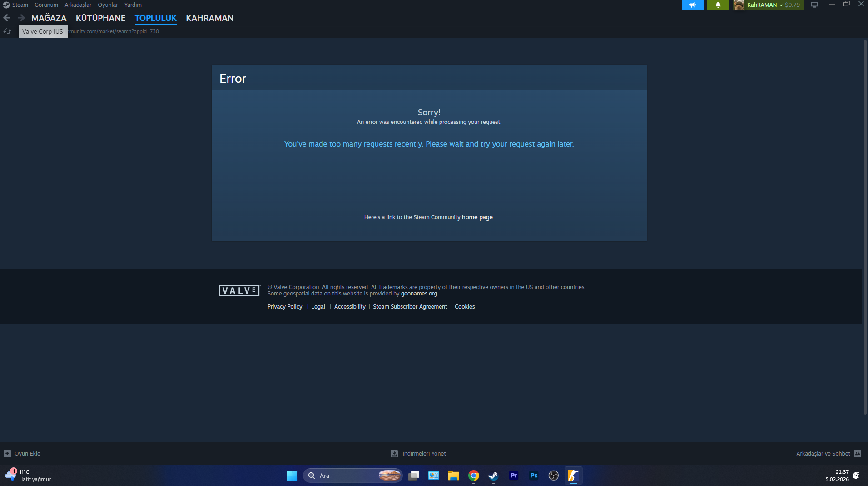
Task: Click the İndirmeleri Yönet button
Action: click(418, 453)
